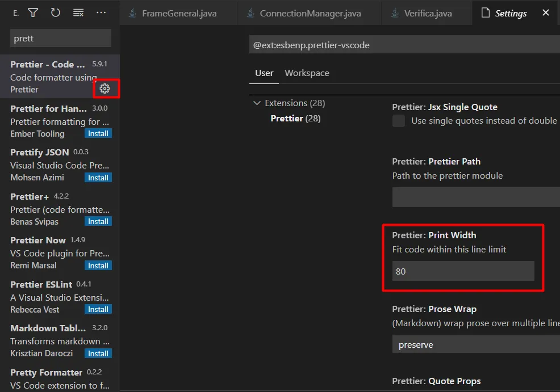Image resolution: width=560 pixels, height=392 pixels.
Task: Open the Prose Wrap dropdown set to preserve
Action: [476, 344]
